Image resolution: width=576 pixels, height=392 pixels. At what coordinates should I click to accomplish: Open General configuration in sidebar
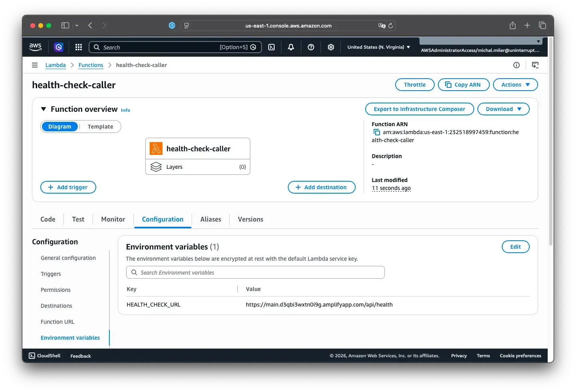[x=68, y=258]
